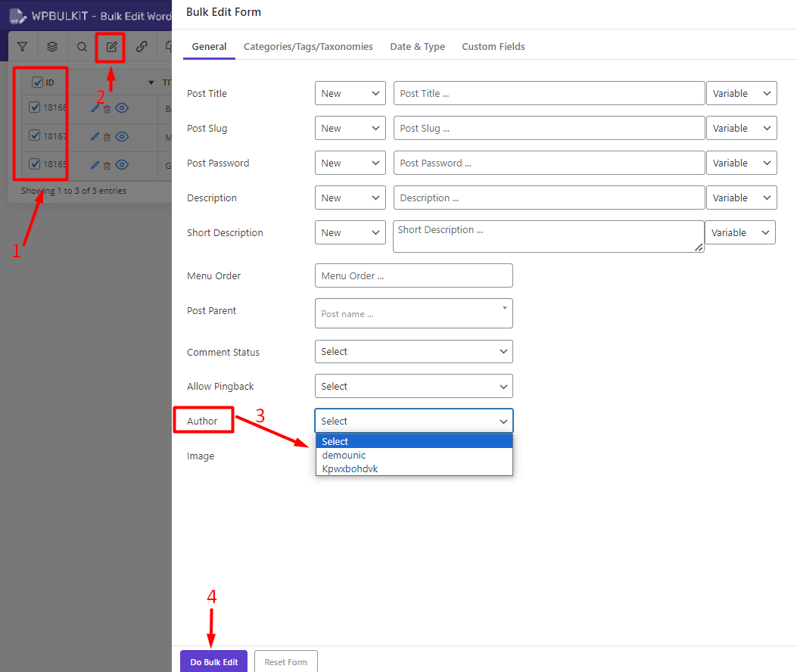Click the Do Bulk Edit button
This screenshot has width=797, height=672.
pos(213,661)
